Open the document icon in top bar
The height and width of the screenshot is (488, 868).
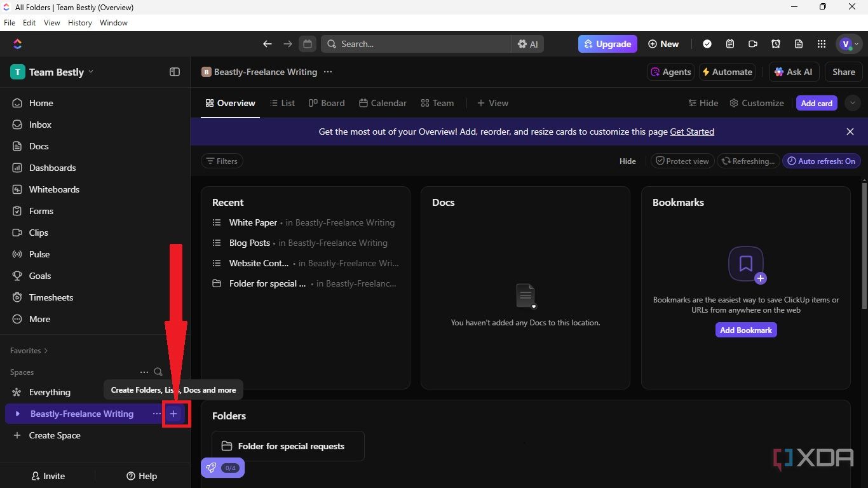click(799, 44)
